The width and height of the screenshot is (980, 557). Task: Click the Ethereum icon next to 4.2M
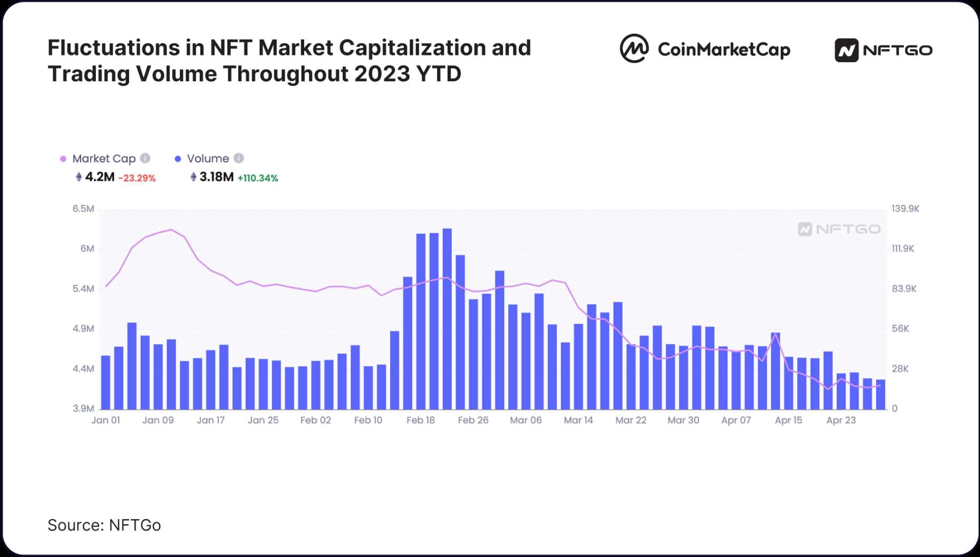[x=79, y=177]
